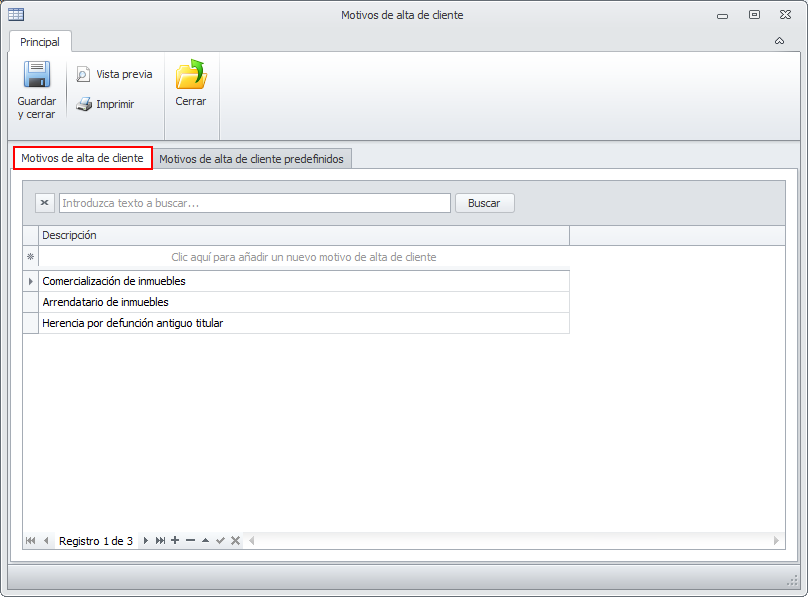
Task: Close the window using the title bar X
Action: (785, 14)
